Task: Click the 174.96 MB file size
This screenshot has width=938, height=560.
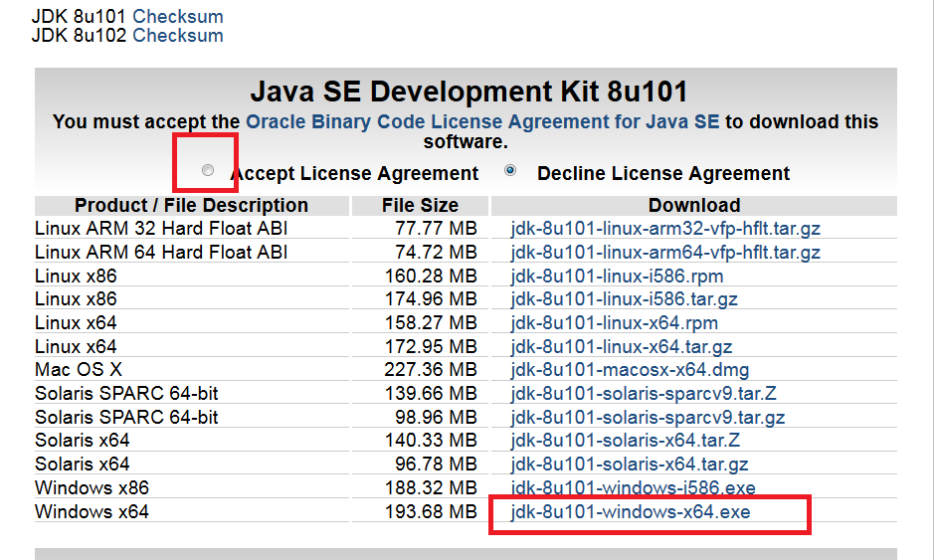Action: (x=431, y=298)
